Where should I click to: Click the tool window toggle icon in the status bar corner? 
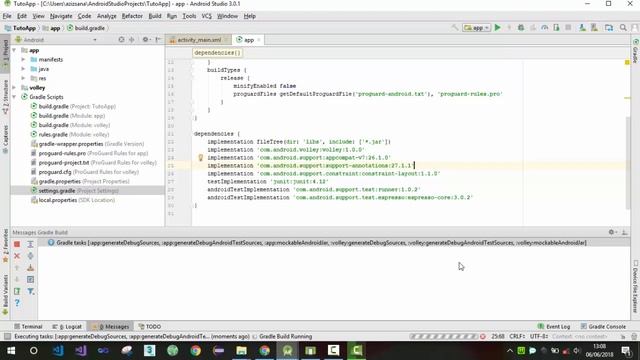click(7, 337)
